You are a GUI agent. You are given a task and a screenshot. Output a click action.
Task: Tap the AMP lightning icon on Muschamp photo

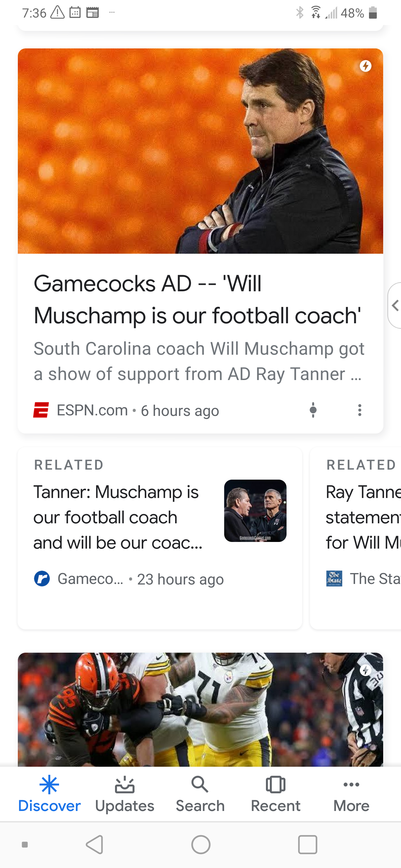pyautogui.click(x=365, y=66)
